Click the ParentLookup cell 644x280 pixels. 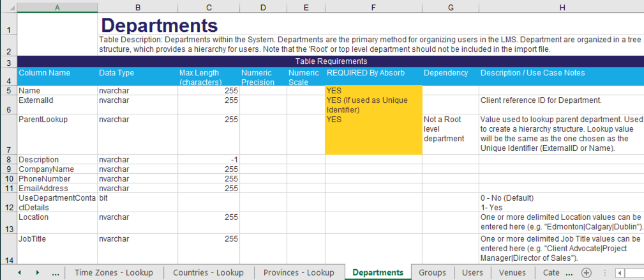tap(57, 134)
